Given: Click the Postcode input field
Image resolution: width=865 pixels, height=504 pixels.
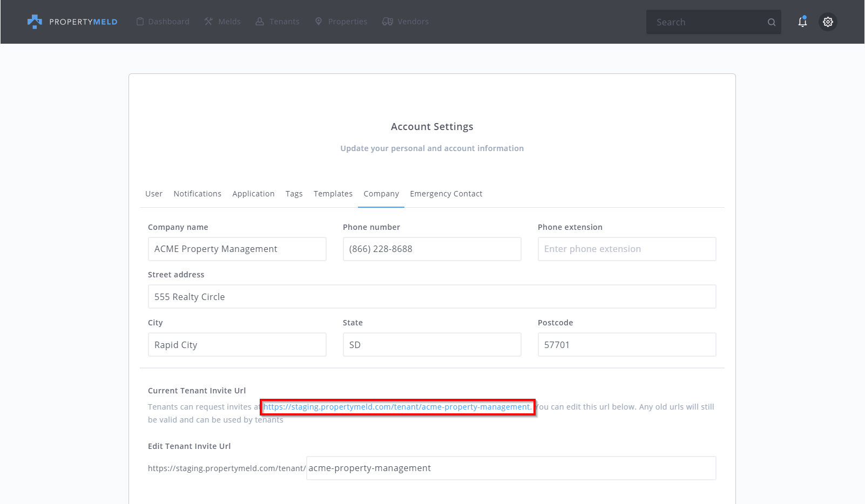Looking at the screenshot, I should pos(627,345).
